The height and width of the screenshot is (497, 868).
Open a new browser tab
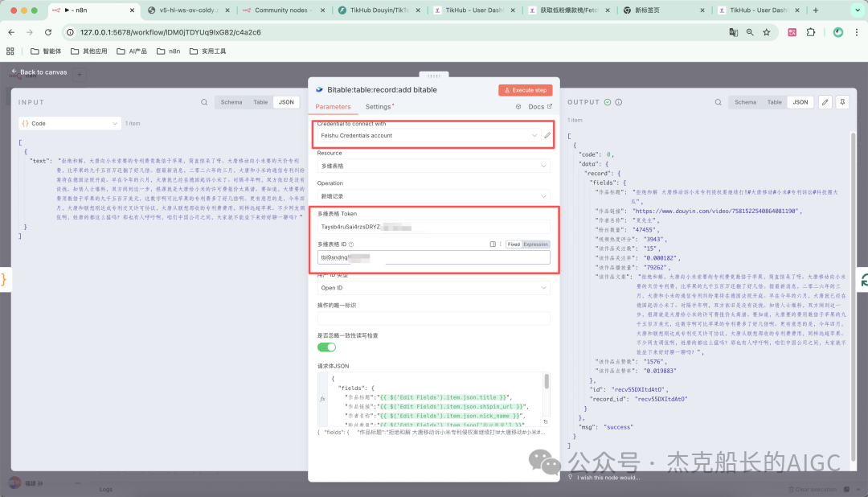pyautogui.click(x=816, y=10)
